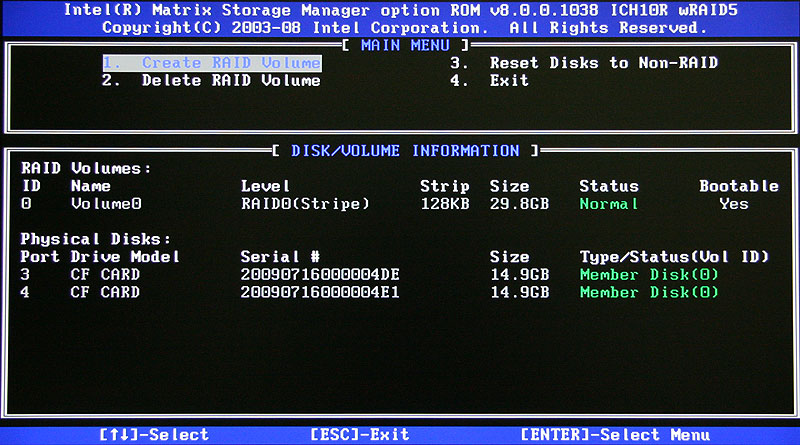Click the Intel Matrix Storage Manager title line

(401, 10)
